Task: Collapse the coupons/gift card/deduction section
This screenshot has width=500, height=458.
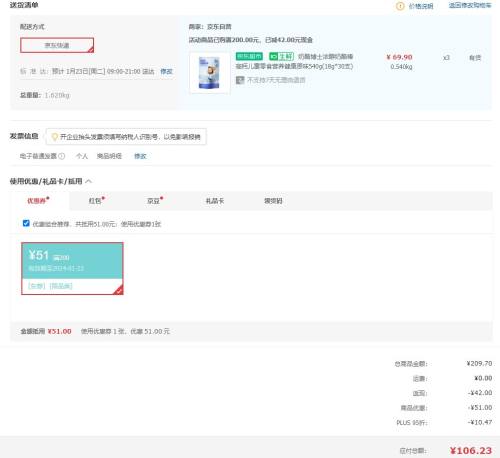Action: pyautogui.click(x=89, y=181)
